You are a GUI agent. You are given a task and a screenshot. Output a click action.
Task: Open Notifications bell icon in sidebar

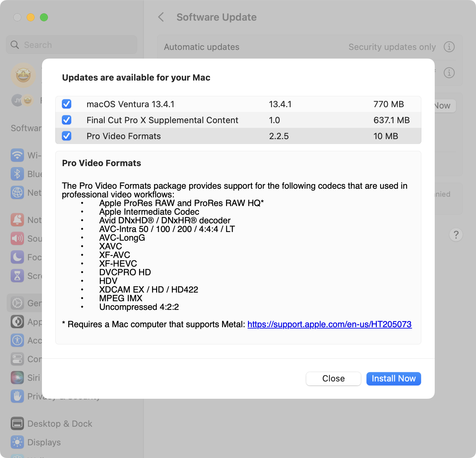17,220
